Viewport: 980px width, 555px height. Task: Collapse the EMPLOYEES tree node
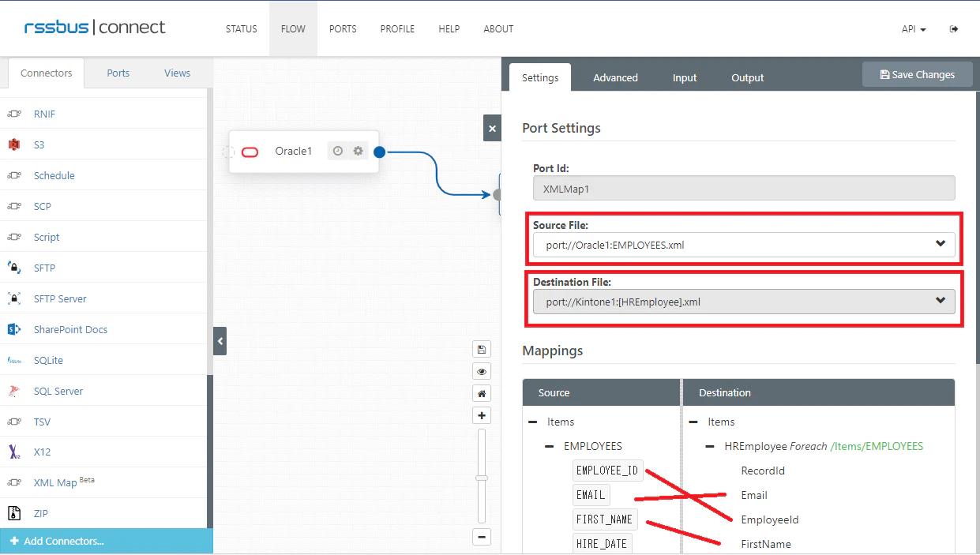click(550, 447)
